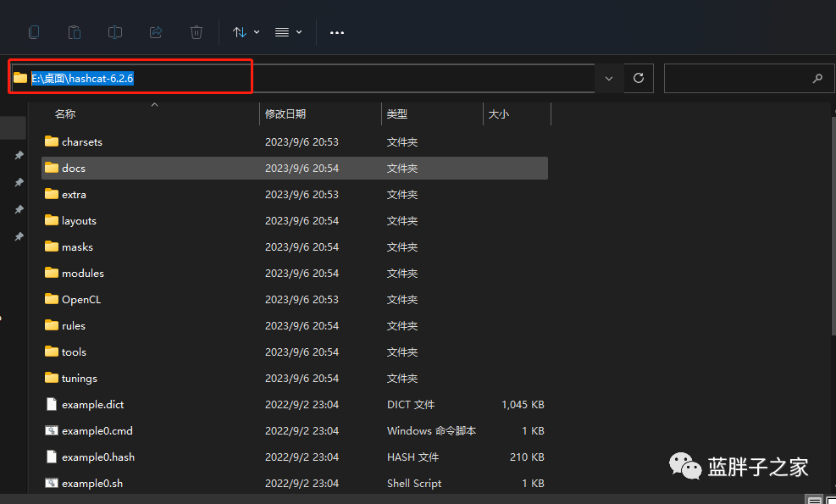Click the vertical scrollbar of file list

pos(833,227)
